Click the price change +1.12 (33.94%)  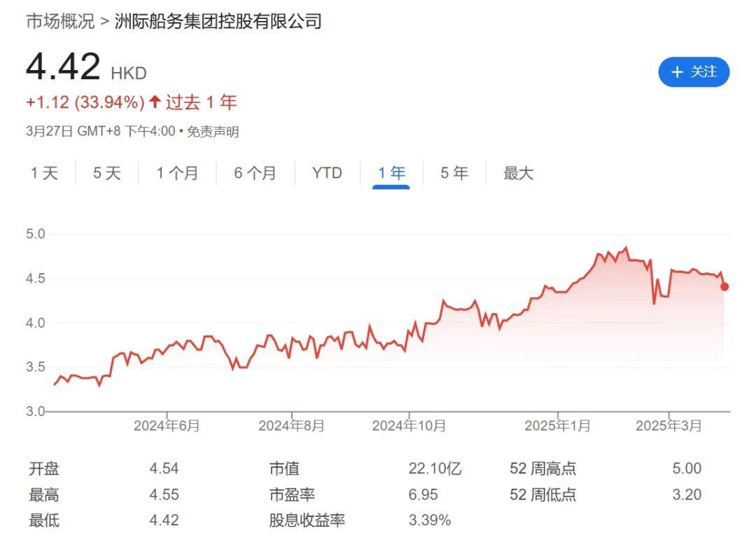pyautogui.click(x=85, y=102)
